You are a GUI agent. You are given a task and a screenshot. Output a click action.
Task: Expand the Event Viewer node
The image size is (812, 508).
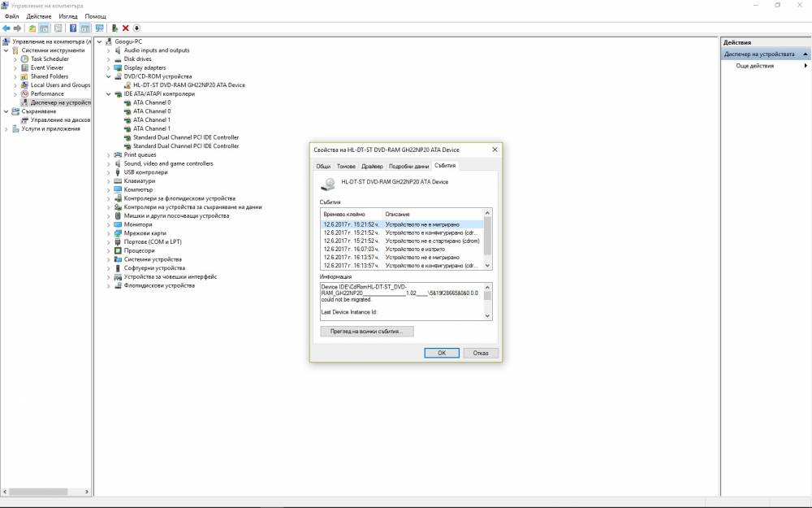15,68
